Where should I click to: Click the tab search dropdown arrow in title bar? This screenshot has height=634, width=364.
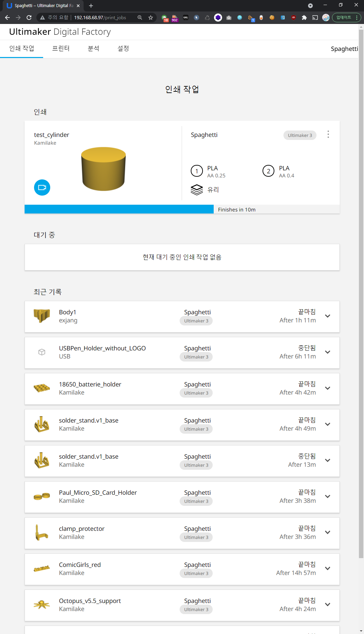click(310, 6)
